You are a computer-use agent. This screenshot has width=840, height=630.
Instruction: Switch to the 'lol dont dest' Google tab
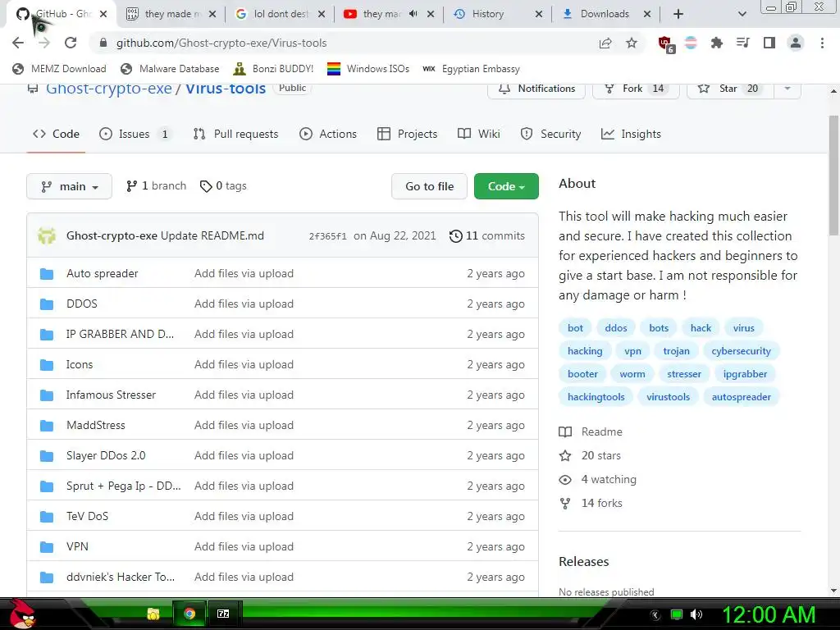[x=280, y=14]
